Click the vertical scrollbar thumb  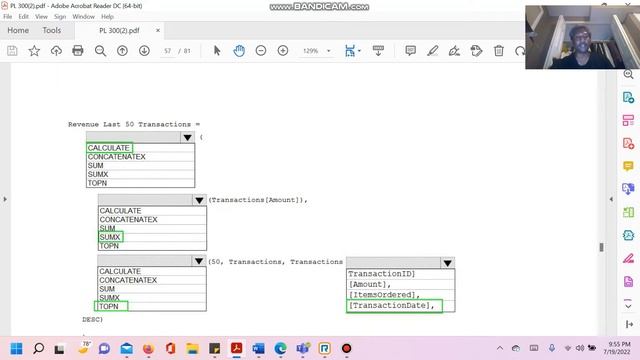[601, 247]
